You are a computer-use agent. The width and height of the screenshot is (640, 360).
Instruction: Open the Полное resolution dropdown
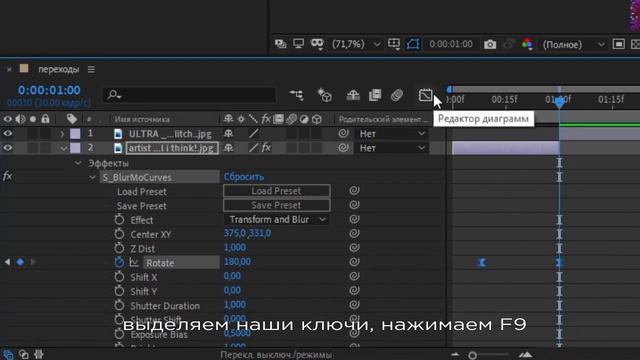[x=573, y=44]
